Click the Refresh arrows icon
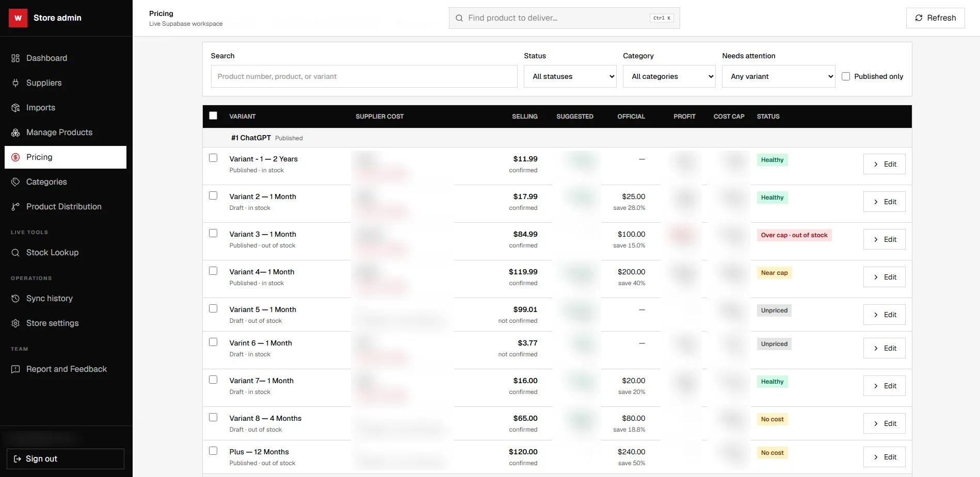The height and width of the screenshot is (477, 980). [x=919, y=18]
